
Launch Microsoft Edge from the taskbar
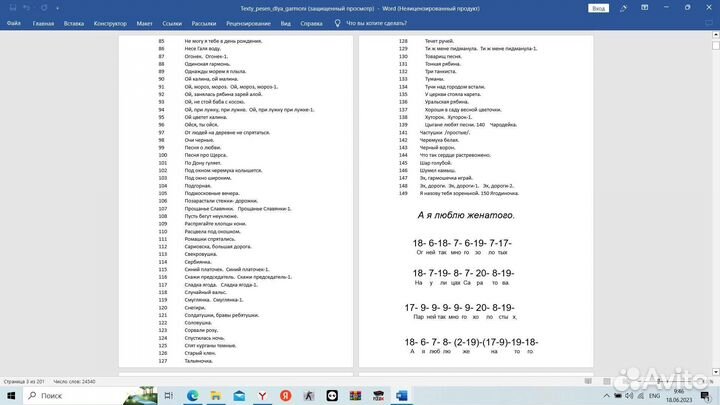tap(194, 397)
